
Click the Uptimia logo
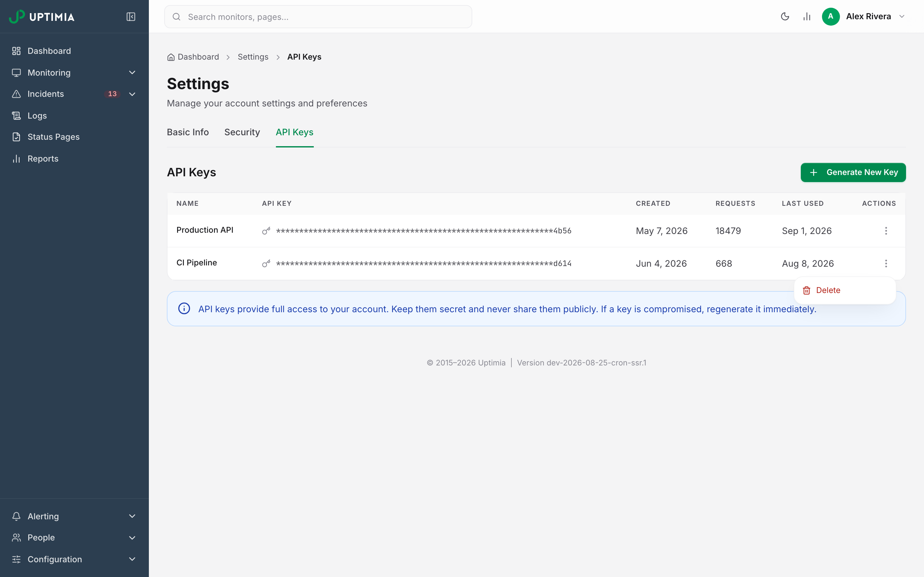[42, 16]
